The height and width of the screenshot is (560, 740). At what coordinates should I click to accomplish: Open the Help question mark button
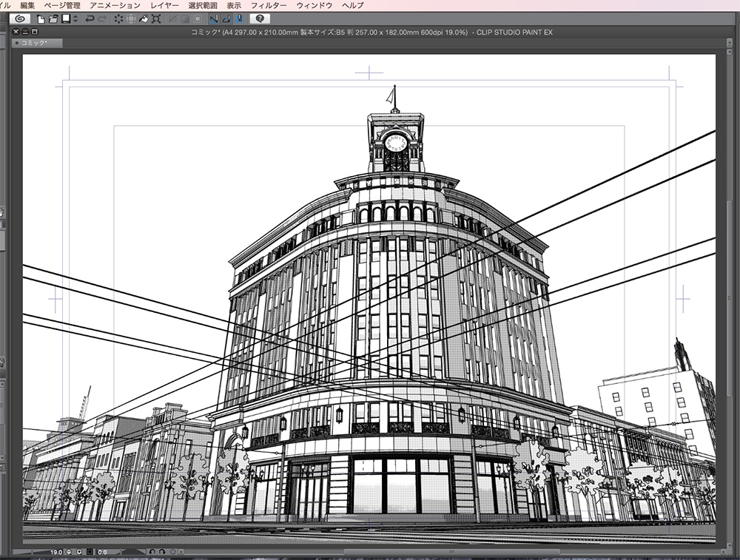pyautogui.click(x=260, y=18)
